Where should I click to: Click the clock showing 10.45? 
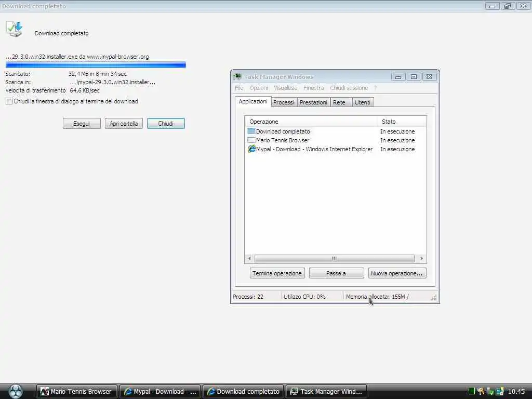click(516, 392)
